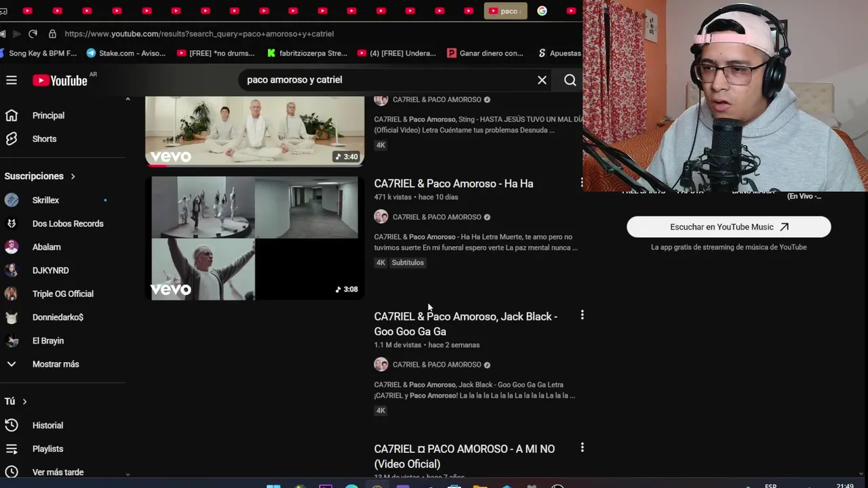This screenshot has height=488, width=868.
Task: Click the 4K badge under Goo Goo Ga Ga
Action: [x=380, y=411]
